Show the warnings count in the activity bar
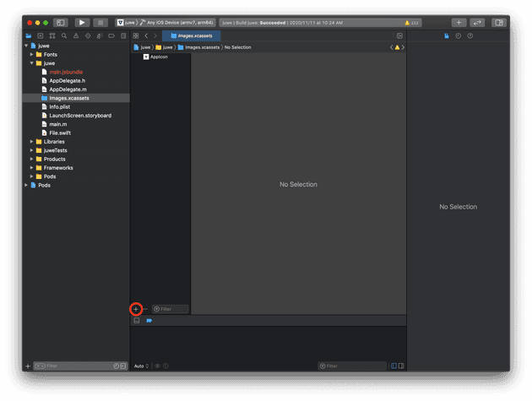The image size is (532, 401). coord(411,23)
